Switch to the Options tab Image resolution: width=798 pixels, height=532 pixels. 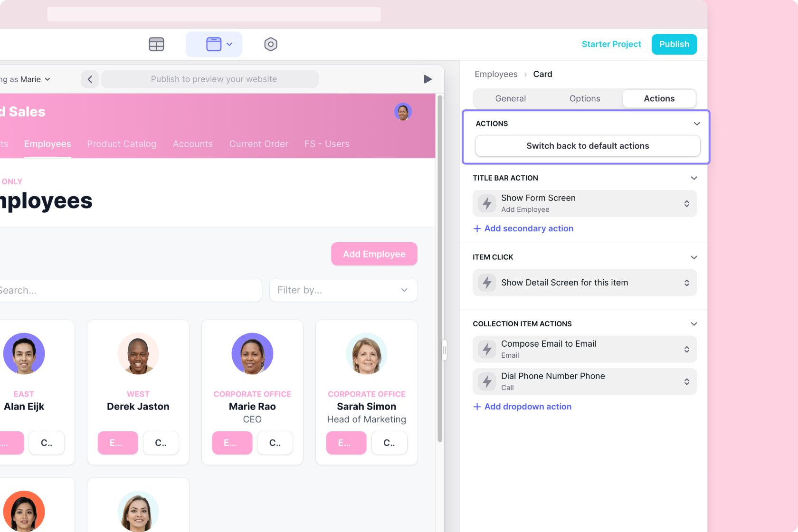(585, 98)
